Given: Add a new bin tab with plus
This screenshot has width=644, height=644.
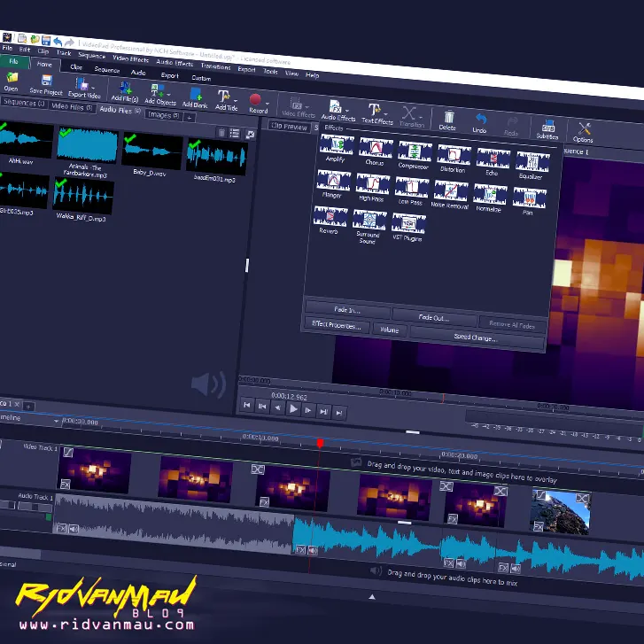Looking at the screenshot, I should point(190,118).
